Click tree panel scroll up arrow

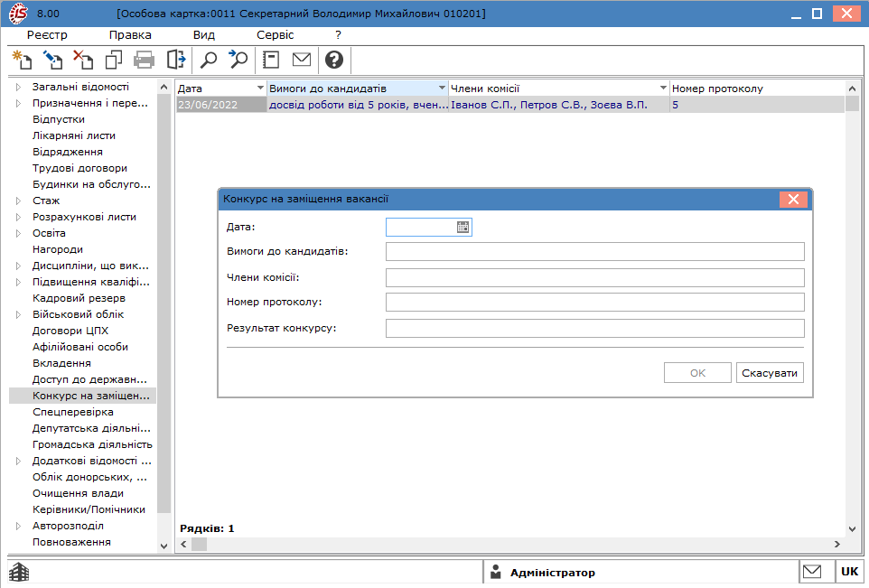point(164,87)
